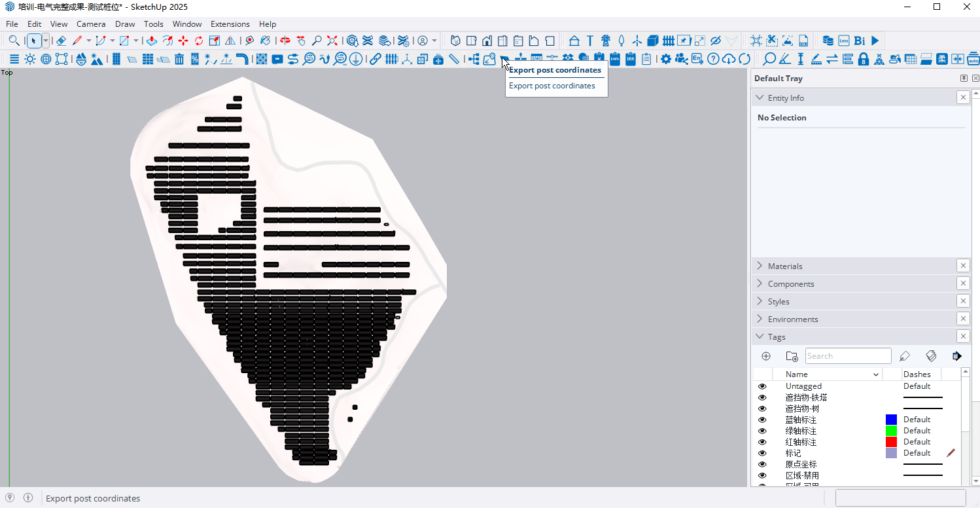Click the Loss toolbar icon

[x=844, y=41]
